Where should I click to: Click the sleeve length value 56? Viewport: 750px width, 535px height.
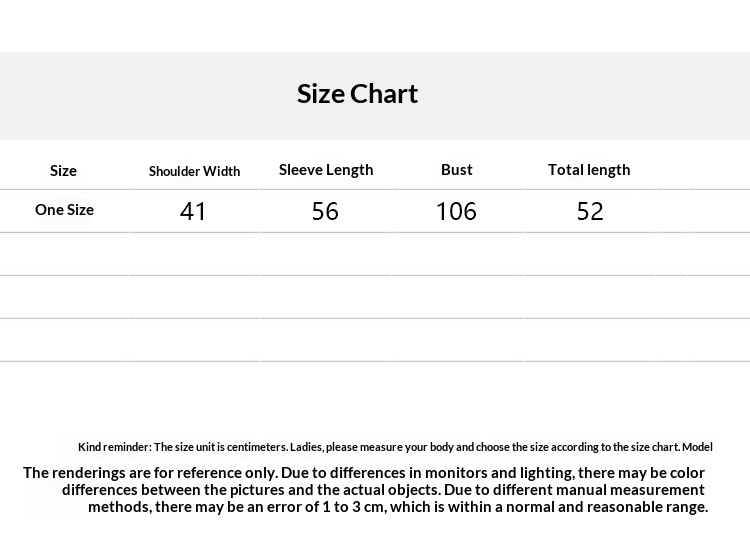click(325, 212)
